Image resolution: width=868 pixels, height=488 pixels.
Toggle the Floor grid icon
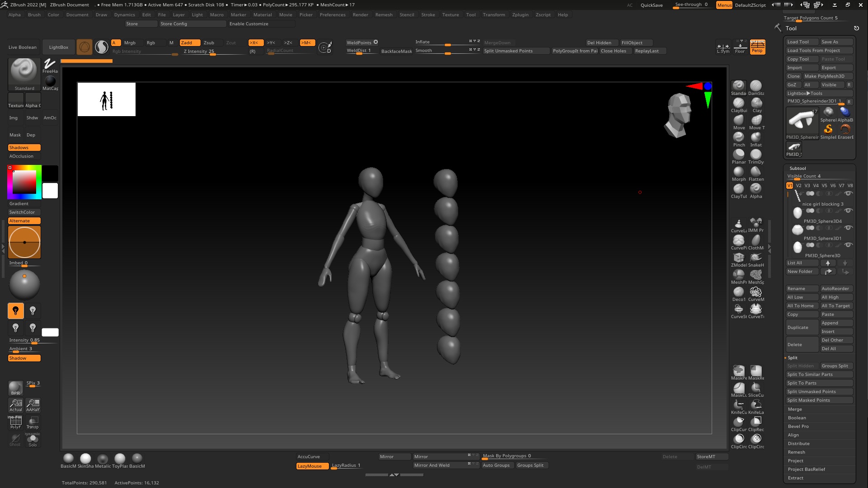click(x=740, y=46)
